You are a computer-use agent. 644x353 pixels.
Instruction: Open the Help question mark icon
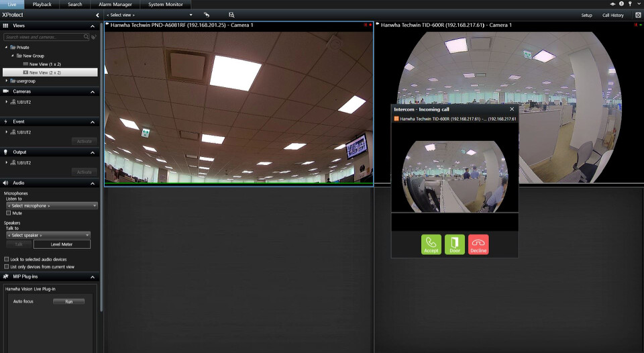(621, 4)
